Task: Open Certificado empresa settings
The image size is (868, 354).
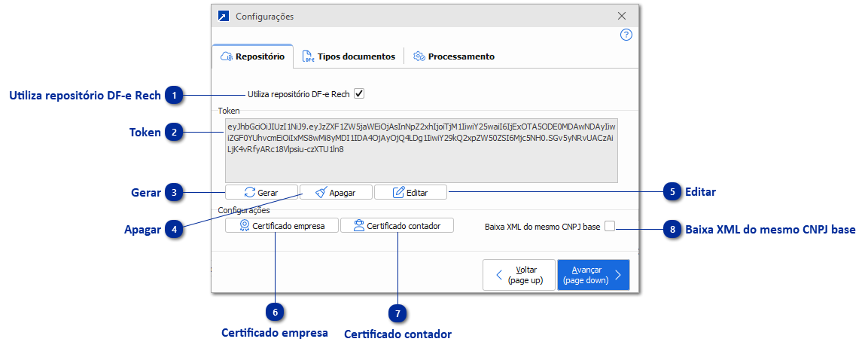Action: [x=282, y=225]
